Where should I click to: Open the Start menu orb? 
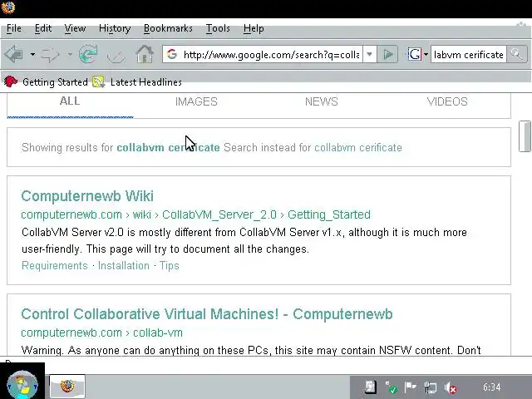tap(22, 386)
